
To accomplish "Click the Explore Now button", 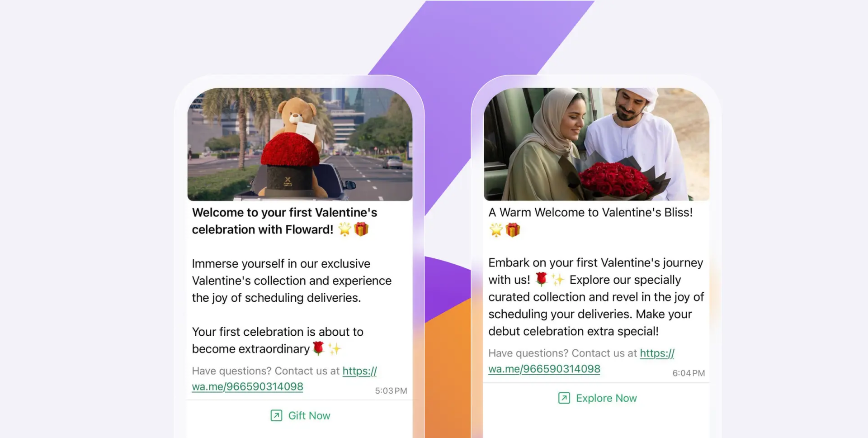I will click(x=597, y=398).
